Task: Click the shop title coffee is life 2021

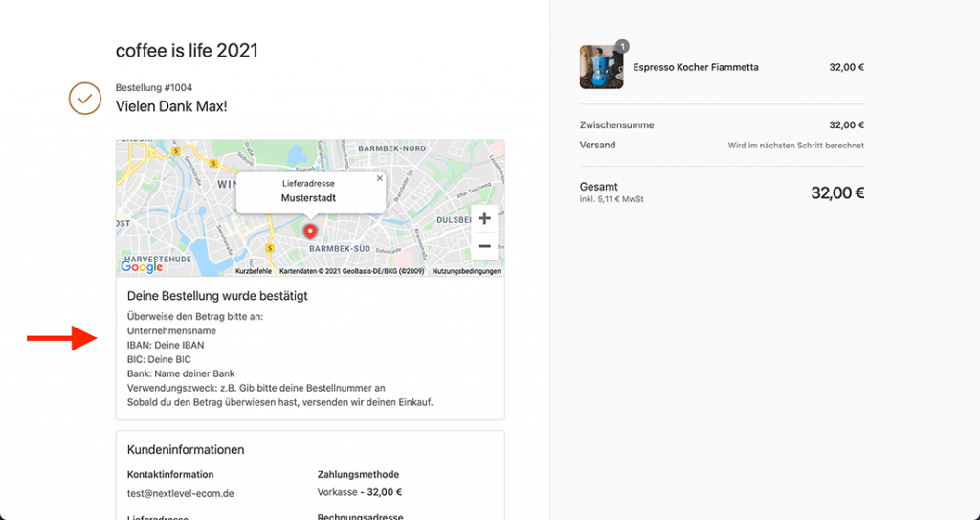Action: tap(187, 51)
